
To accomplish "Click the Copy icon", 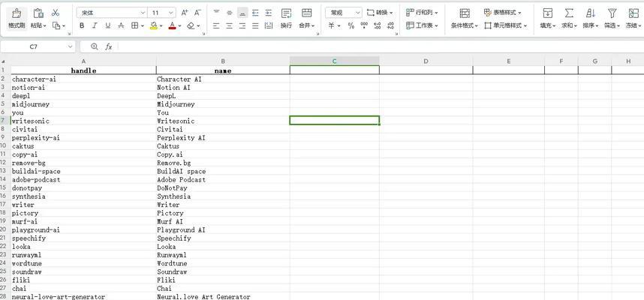I will tap(56, 25).
